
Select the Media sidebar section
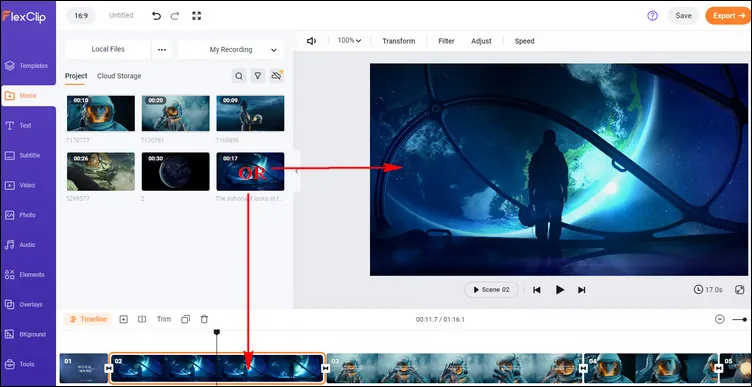pyautogui.click(x=28, y=96)
